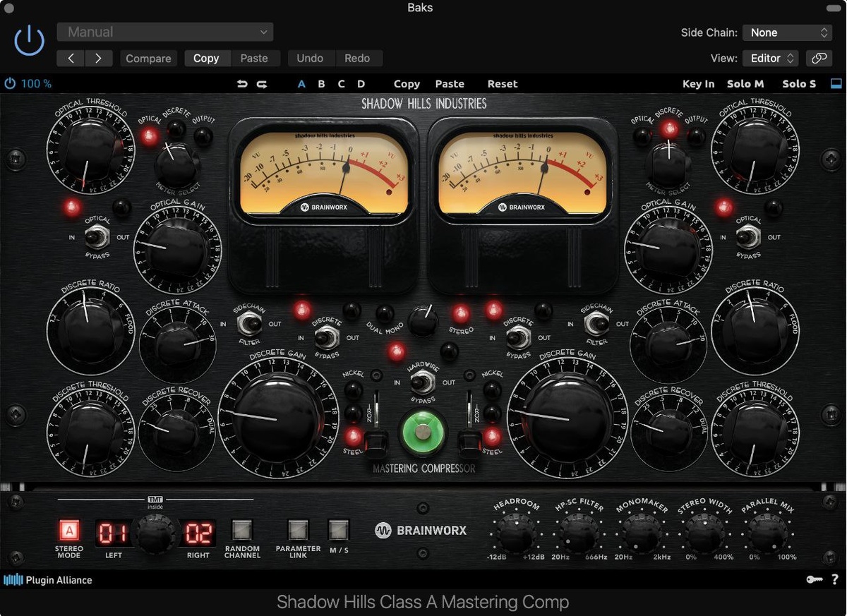The image size is (847, 616).
Task: Click the blue panel view icon
Action: pyautogui.click(x=836, y=83)
